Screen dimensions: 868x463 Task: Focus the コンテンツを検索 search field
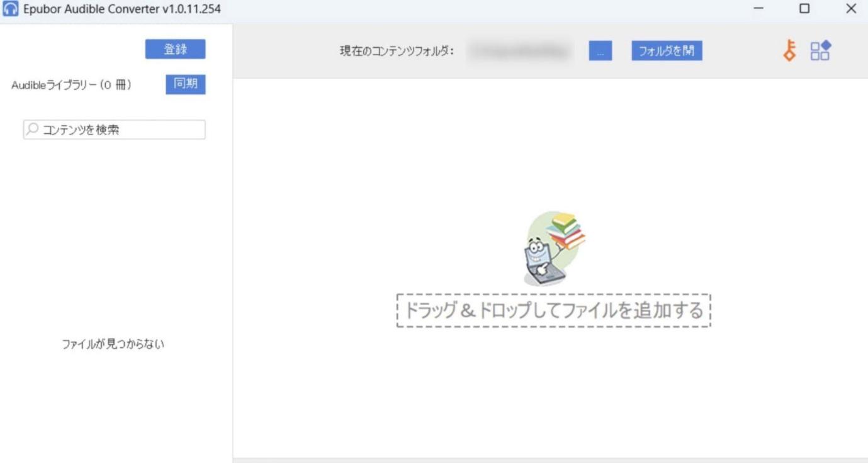(x=114, y=130)
